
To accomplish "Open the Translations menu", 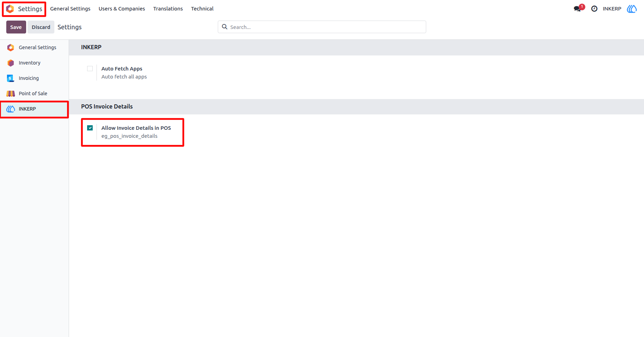I will [168, 9].
